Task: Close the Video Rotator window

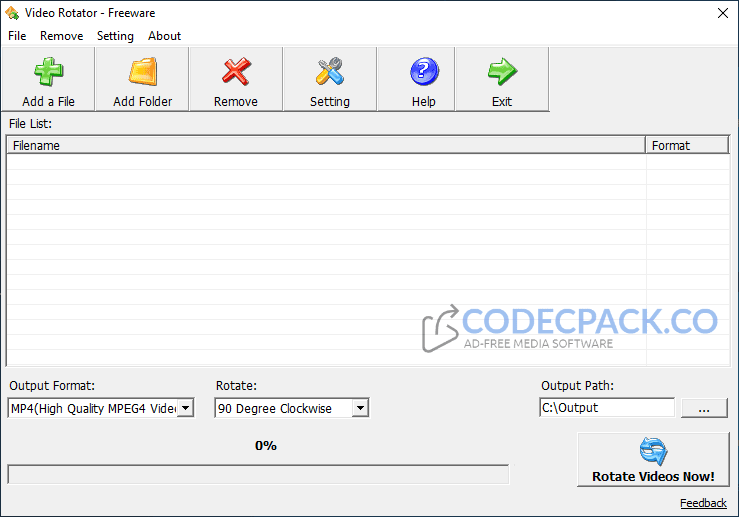Action: pyautogui.click(x=723, y=13)
